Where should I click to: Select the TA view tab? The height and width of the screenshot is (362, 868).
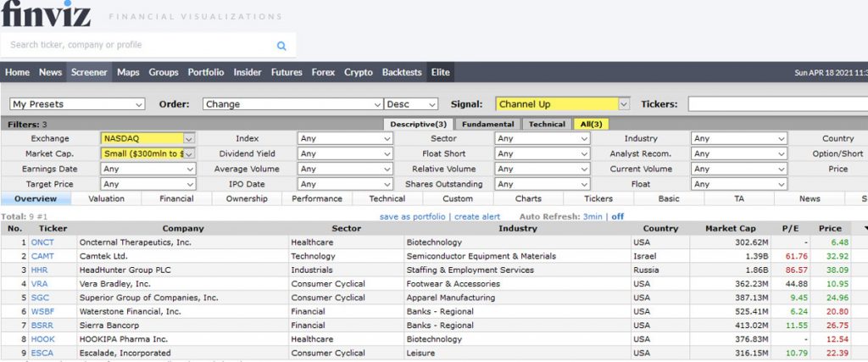pyautogui.click(x=739, y=198)
